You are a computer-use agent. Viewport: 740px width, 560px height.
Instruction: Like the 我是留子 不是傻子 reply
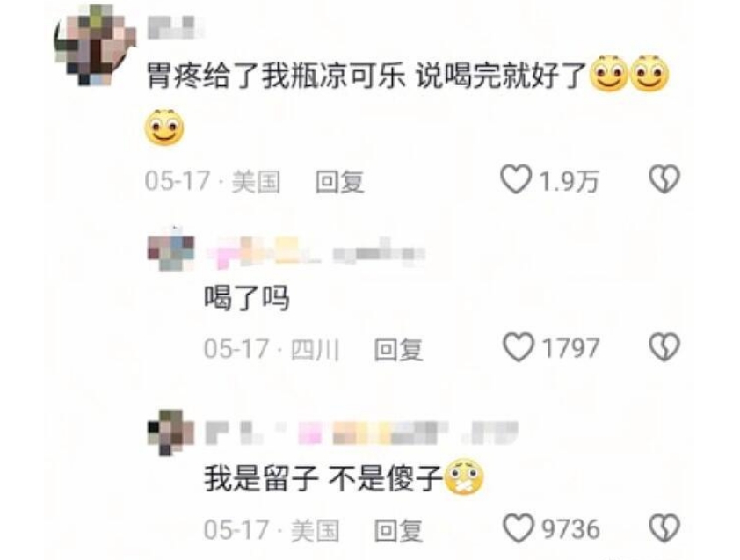point(519,527)
